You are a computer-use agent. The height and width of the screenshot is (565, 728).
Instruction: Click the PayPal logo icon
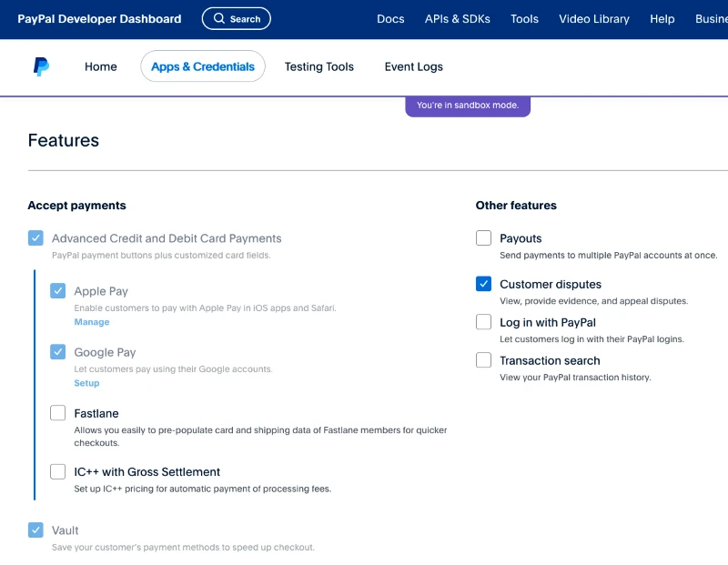pos(41,66)
